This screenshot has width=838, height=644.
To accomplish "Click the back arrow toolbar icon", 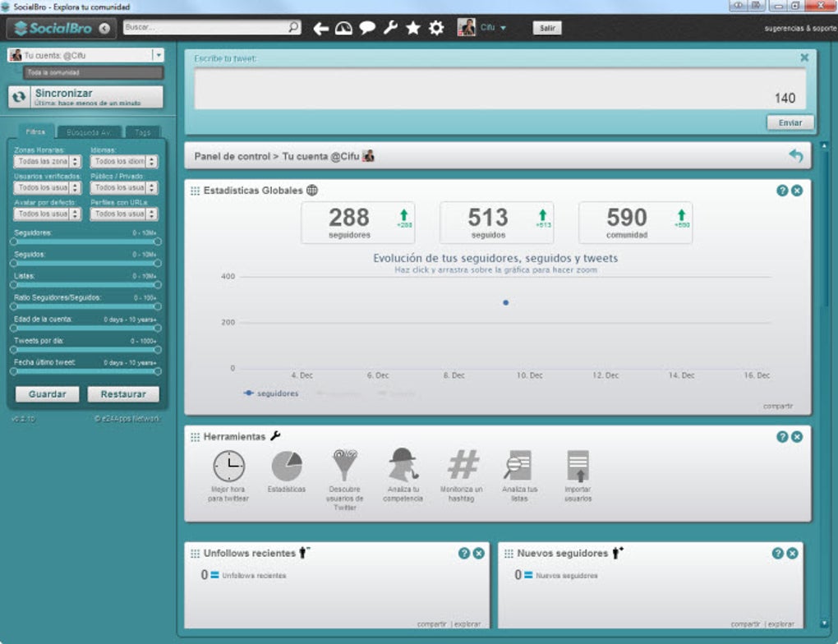I will (320, 28).
